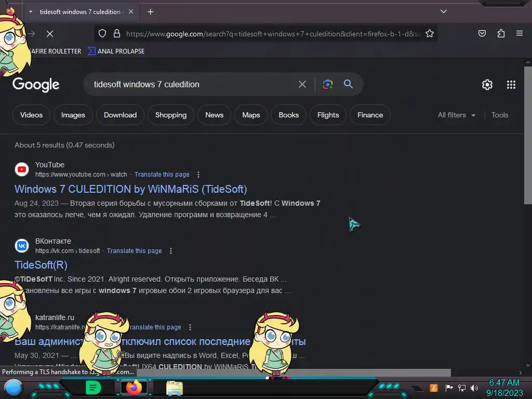The image size is (532, 399).
Task: Switch to the Images filter
Action: pyautogui.click(x=73, y=115)
